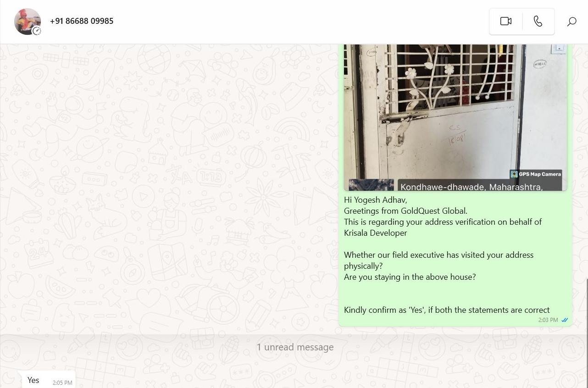Click the Kondhawe-dhawade, Maharashtra location caption
Image resolution: width=588 pixels, height=388 pixels.
tap(472, 187)
